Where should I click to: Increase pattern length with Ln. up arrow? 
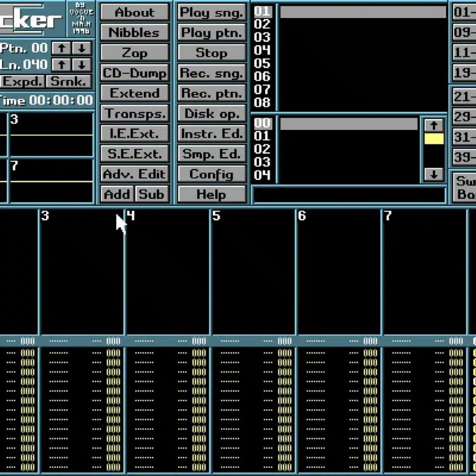61,65
